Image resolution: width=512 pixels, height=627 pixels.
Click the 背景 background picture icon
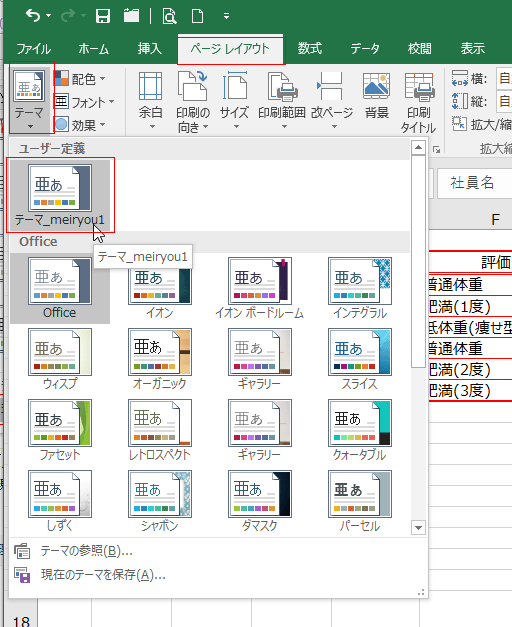click(x=376, y=96)
